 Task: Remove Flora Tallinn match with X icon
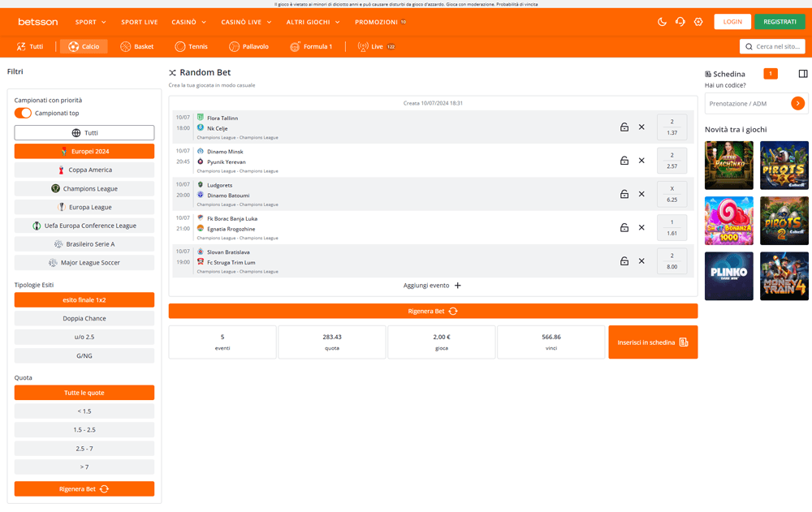[x=641, y=127]
